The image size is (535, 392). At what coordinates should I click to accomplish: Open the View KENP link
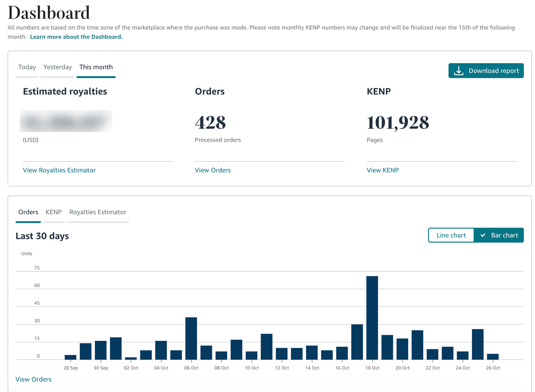point(383,170)
